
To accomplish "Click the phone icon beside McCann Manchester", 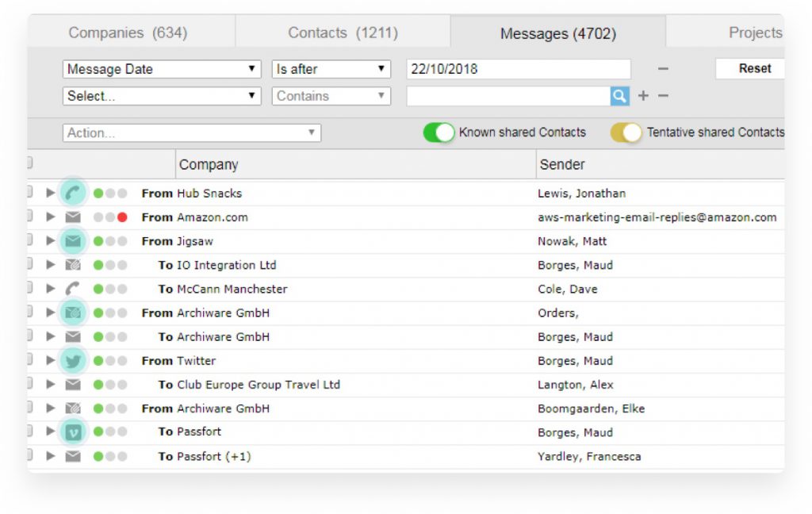I will pyautogui.click(x=73, y=289).
